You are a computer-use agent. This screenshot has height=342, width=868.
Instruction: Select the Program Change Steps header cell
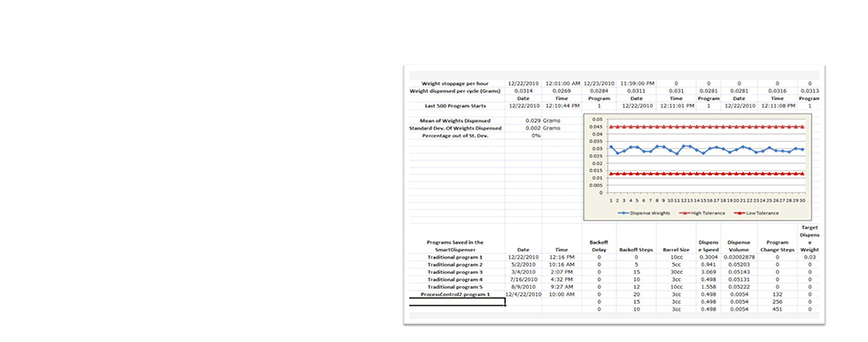pyautogui.click(x=777, y=245)
